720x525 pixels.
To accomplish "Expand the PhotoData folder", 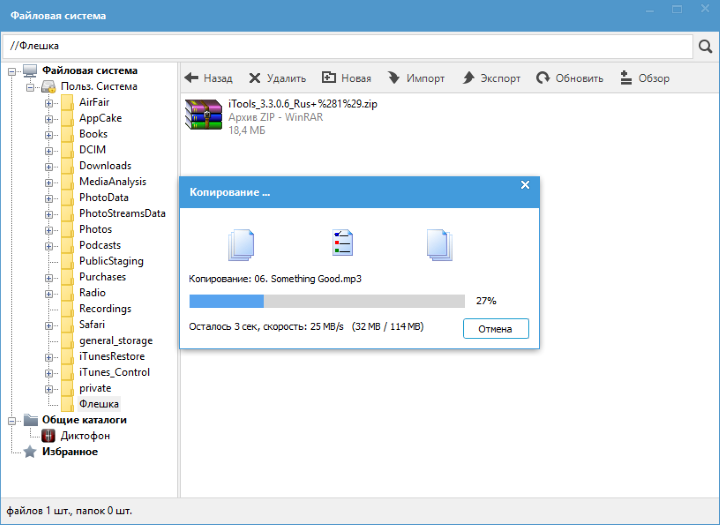I will point(49,198).
